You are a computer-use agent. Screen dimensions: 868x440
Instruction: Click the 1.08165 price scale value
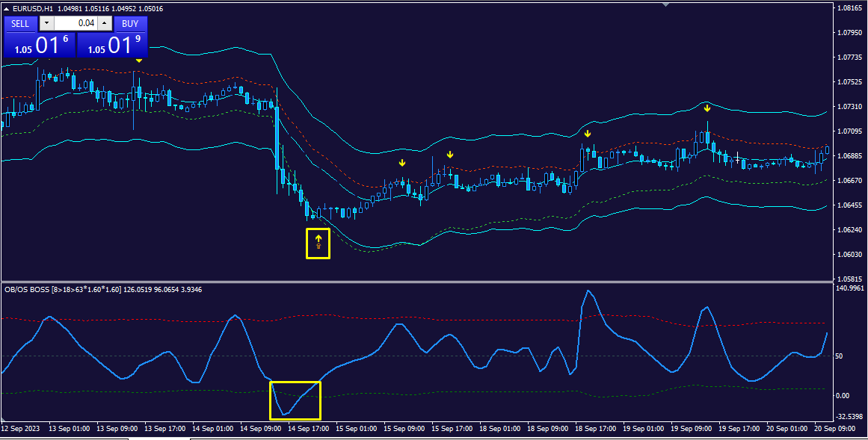click(851, 8)
